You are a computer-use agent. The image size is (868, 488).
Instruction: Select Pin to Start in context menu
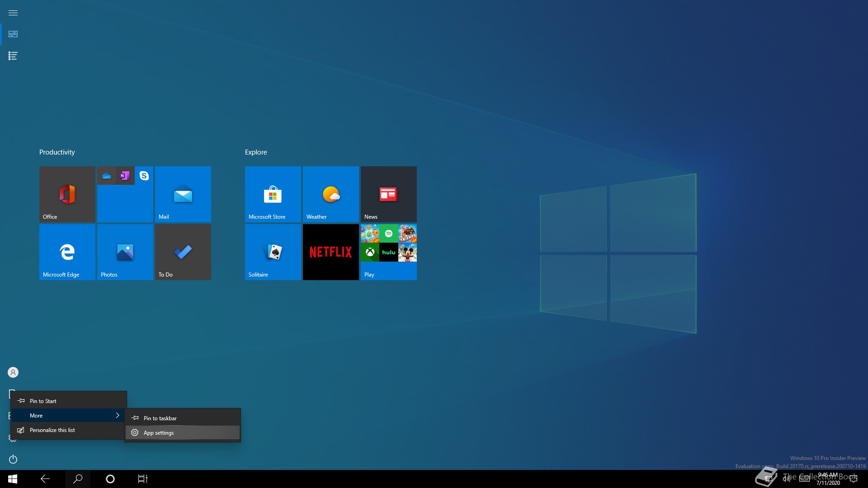point(69,401)
